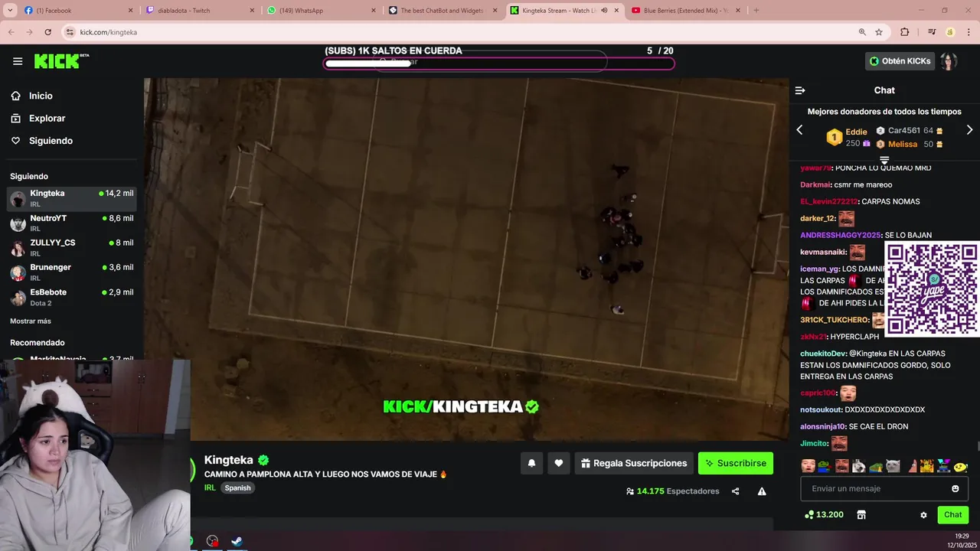Screen dimensions: 980x551
Task: Click username ANDRESSHAGGY2025 in chat
Action: 841,235
